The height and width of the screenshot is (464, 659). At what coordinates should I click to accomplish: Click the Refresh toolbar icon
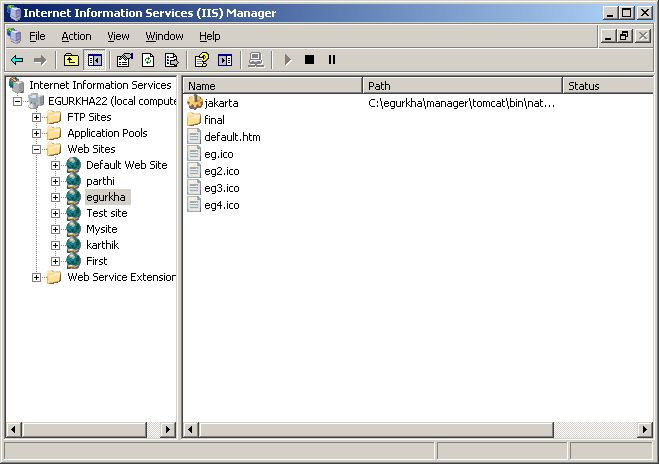tap(148, 60)
